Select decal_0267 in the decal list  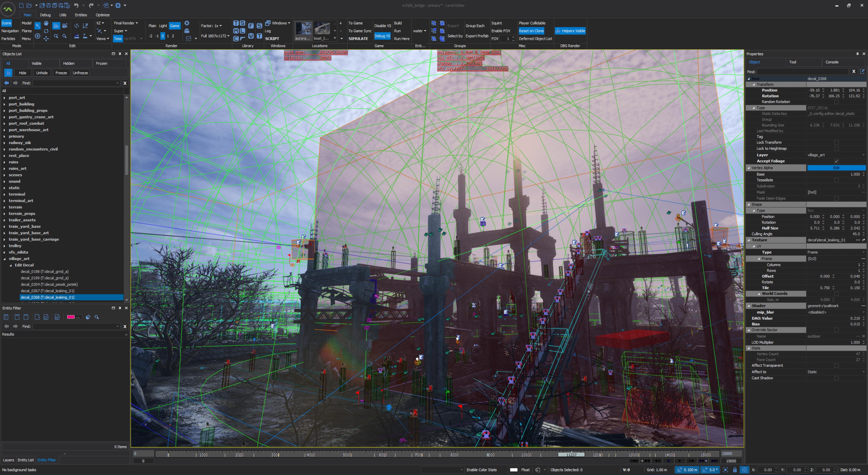pos(47,291)
